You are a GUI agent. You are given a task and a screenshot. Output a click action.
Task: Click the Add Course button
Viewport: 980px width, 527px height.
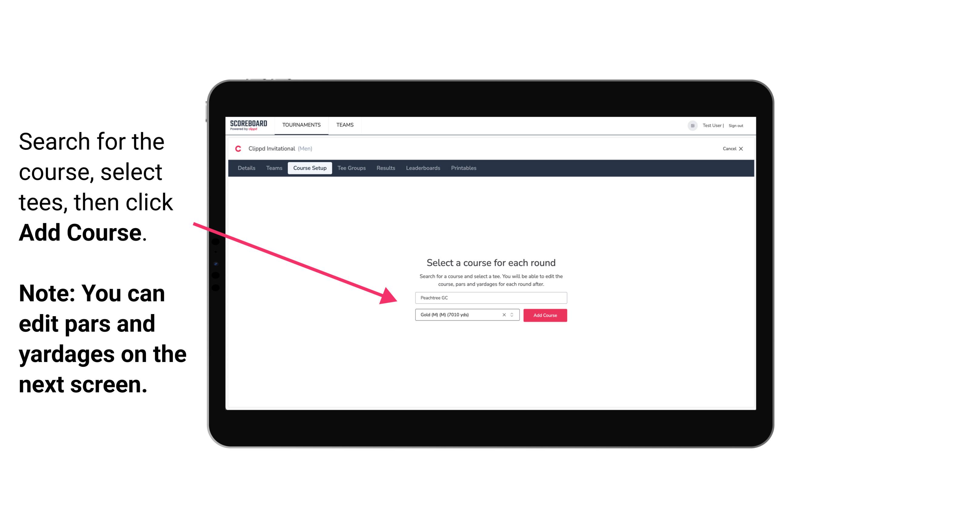coord(544,315)
